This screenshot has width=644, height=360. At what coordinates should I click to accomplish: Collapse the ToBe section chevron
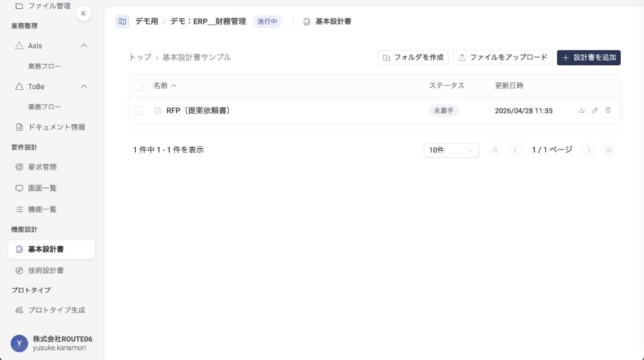[x=84, y=87]
